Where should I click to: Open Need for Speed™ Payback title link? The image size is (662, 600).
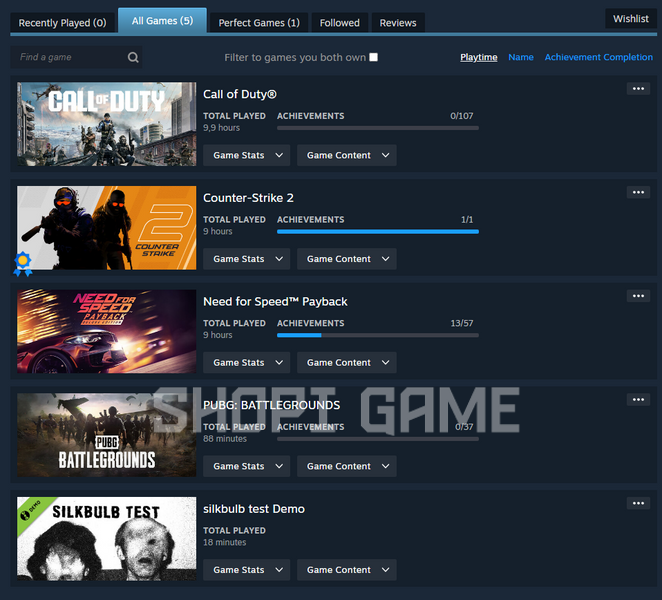[275, 301]
